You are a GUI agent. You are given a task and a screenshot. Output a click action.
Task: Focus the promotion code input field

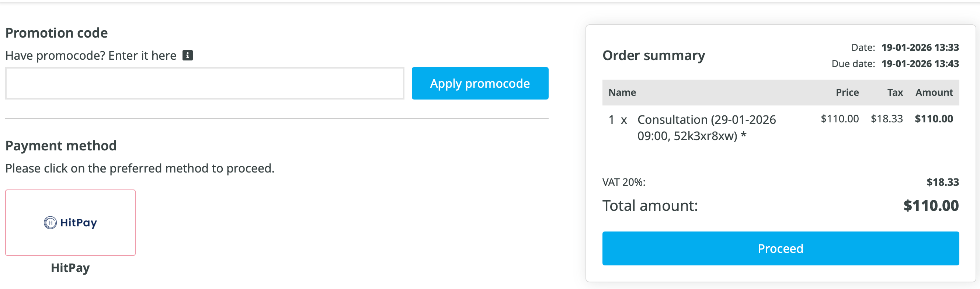tap(204, 84)
